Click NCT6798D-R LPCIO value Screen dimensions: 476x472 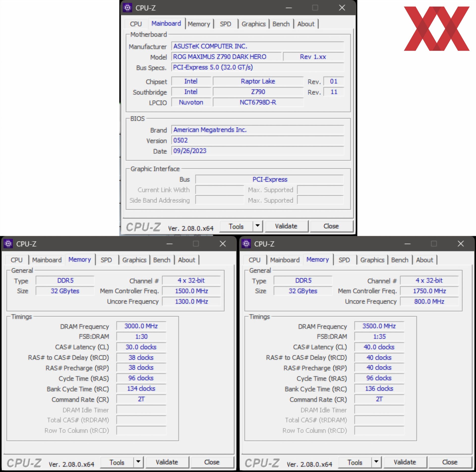[258, 102]
